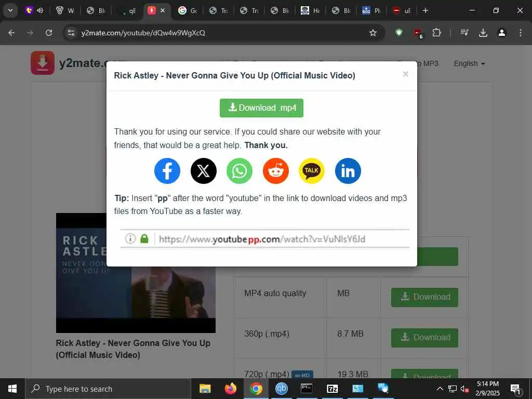Open the green shield extension icon
Image resolution: width=532 pixels, height=399 pixels.
(x=398, y=33)
